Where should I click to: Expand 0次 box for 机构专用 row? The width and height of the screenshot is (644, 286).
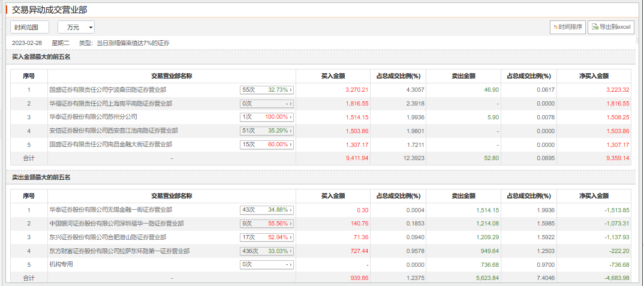267,264
